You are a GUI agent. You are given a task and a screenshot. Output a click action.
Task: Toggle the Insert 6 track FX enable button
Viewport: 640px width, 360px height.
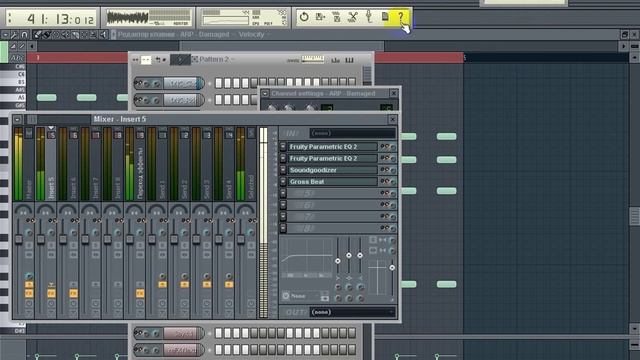pos(73,293)
